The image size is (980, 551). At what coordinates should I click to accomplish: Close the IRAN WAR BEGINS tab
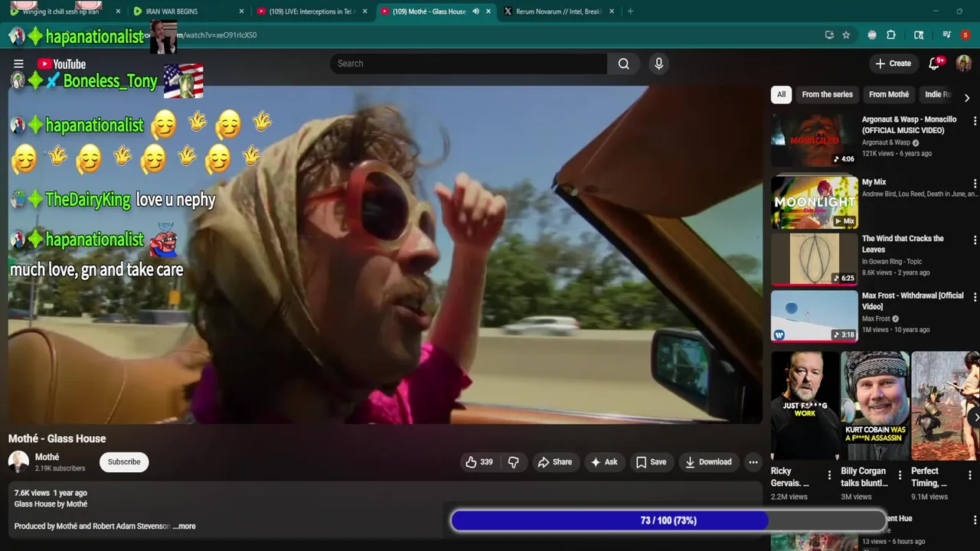(x=242, y=11)
